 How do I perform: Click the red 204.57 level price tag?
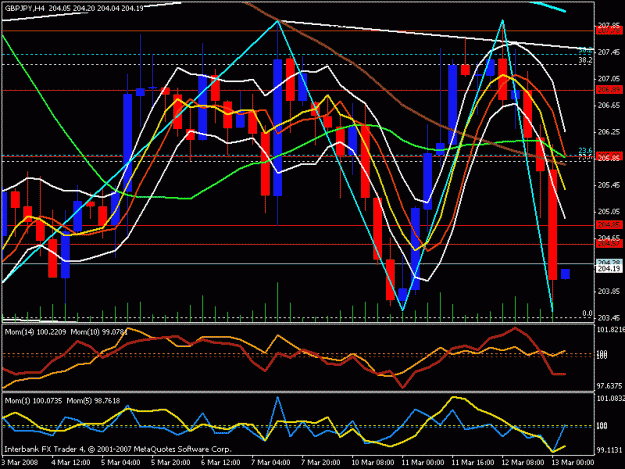[609, 243]
